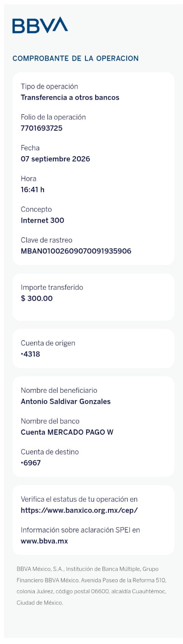Viewport: 183px width, 644px height.
Task: Click beneficiary name Antonio Saldivar Gonzales
Action: tap(66, 401)
